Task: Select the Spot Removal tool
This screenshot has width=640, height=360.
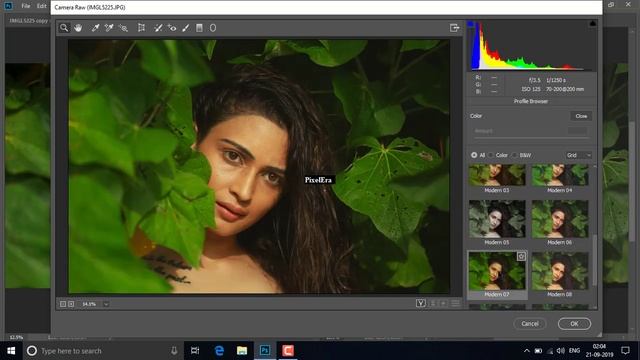Action: [158, 28]
